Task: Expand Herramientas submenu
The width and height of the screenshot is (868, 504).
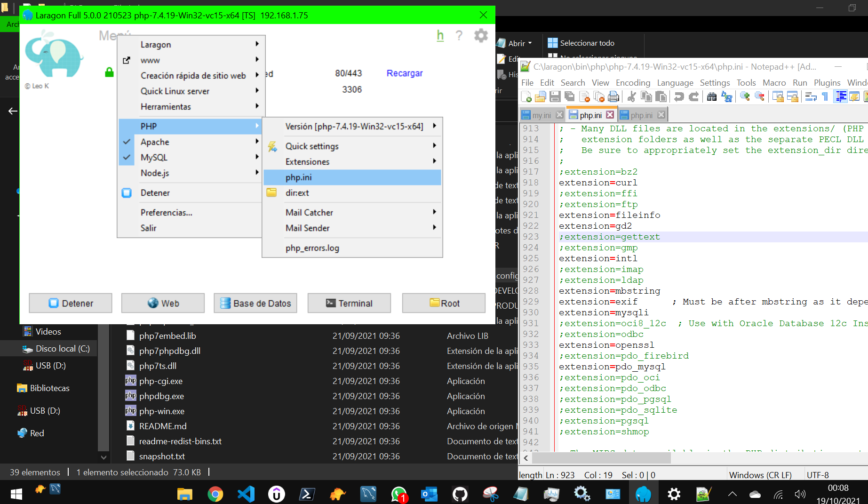Action: coord(192,106)
